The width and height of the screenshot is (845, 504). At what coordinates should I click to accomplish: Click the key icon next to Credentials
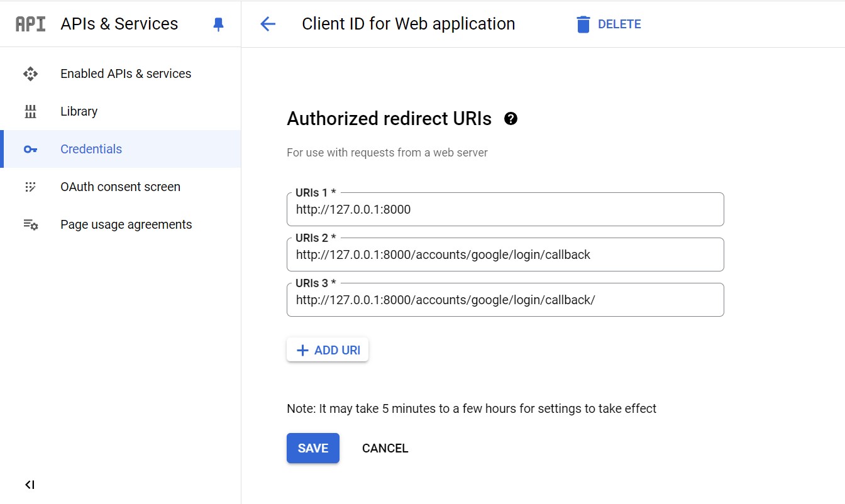(30, 149)
